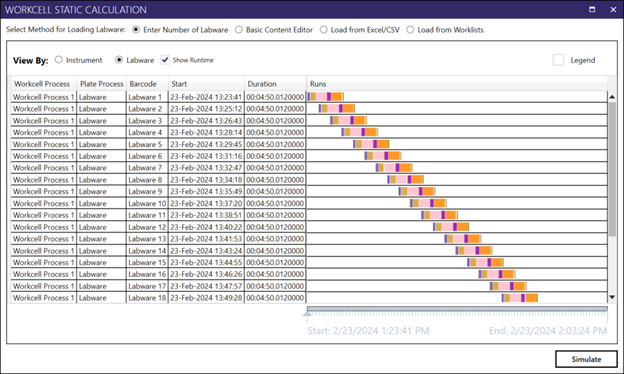The image size is (624, 374).
Task: Sort by Duration column header
Action: coord(275,84)
